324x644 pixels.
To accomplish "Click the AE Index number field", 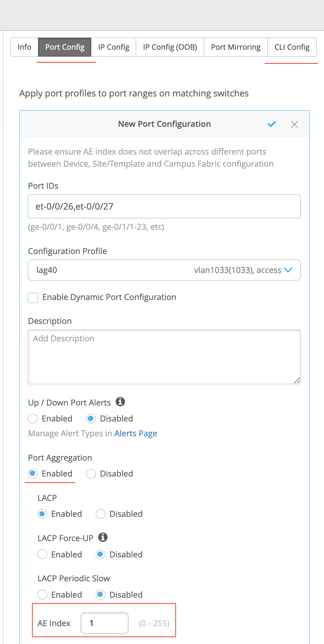I will [104, 623].
